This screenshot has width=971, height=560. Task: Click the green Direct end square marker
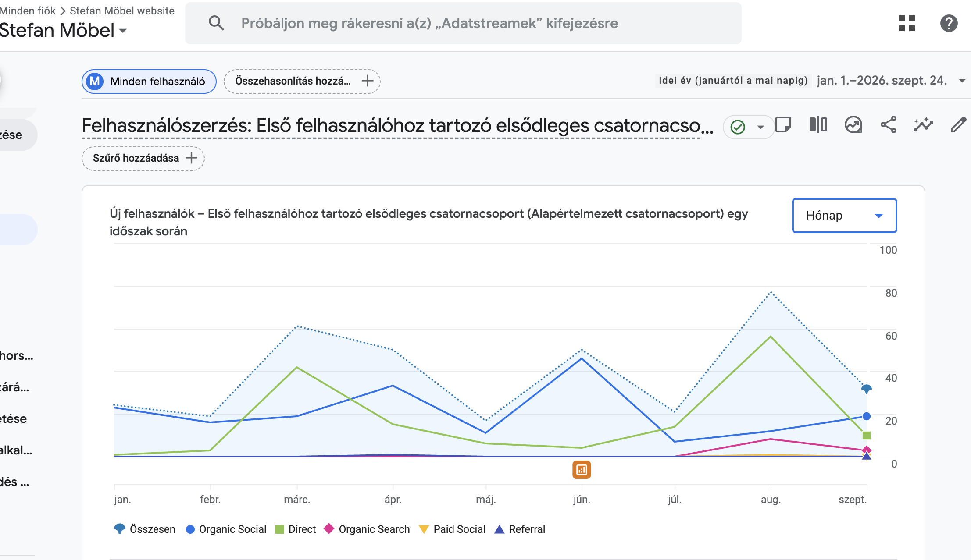coord(866,435)
